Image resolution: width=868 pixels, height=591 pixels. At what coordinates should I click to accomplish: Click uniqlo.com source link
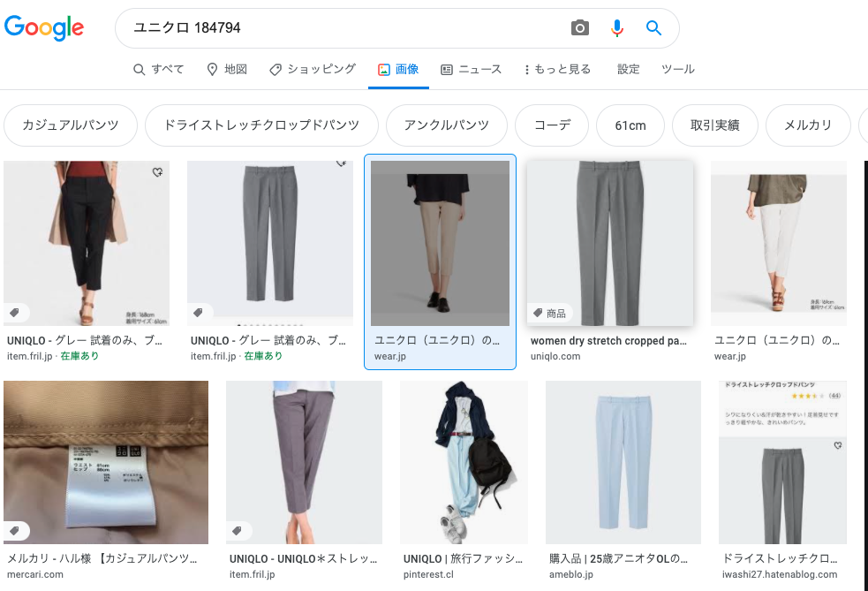(x=555, y=356)
